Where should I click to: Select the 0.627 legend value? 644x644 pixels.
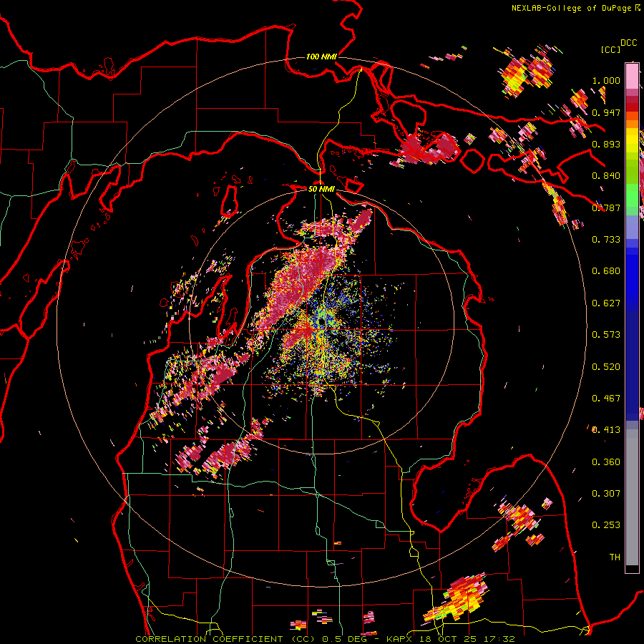pyautogui.click(x=606, y=303)
